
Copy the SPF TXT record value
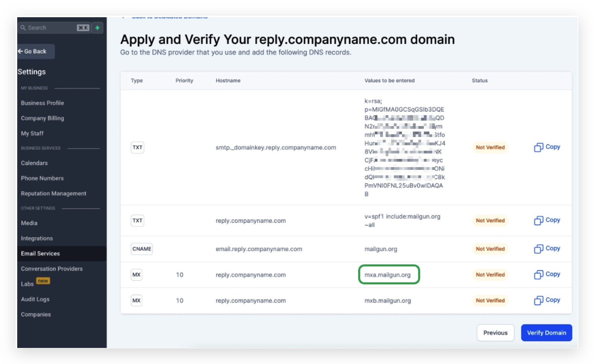(x=547, y=220)
